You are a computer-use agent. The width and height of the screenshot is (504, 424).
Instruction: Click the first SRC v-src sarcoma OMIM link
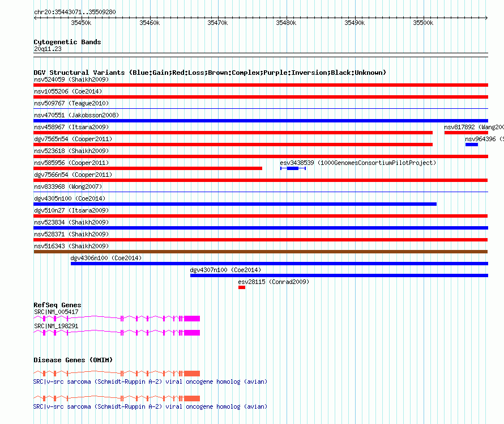150,381
